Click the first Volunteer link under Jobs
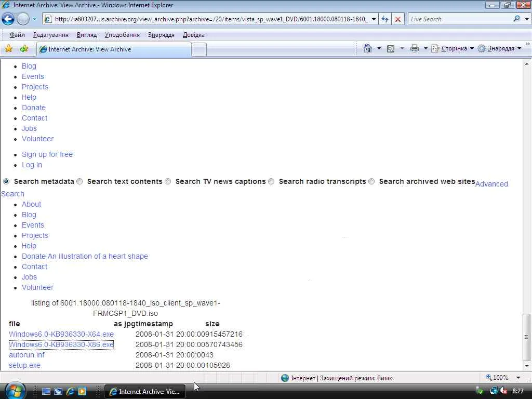Image resolution: width=532 pixels, height=399 pixels. point(37,139)
